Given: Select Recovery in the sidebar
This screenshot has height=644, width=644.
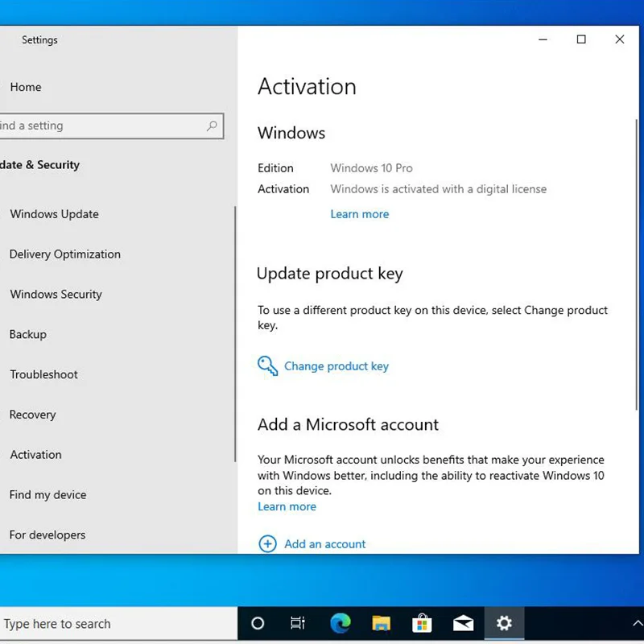Looking at the screenshot, I should [33, 415].
